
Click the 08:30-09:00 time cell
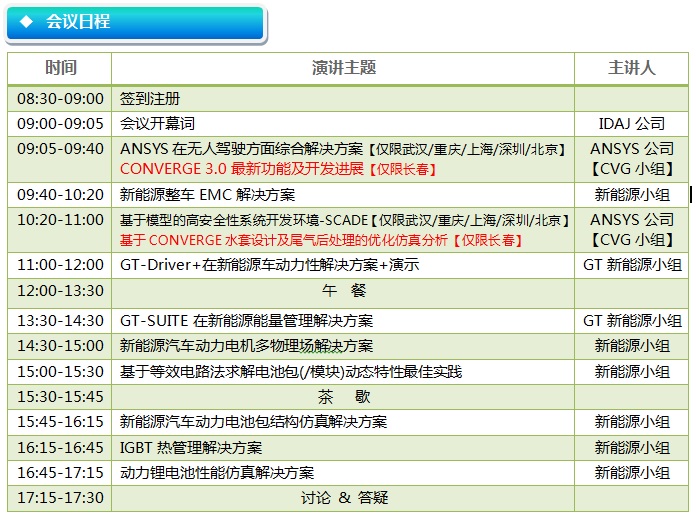click(60, 99)
